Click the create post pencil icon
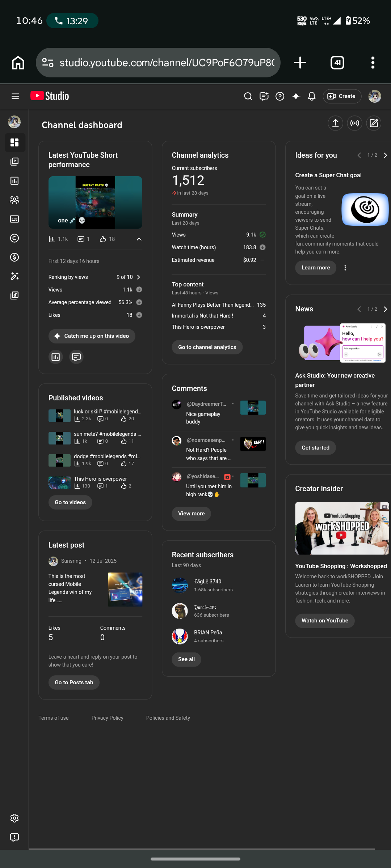 374,123
